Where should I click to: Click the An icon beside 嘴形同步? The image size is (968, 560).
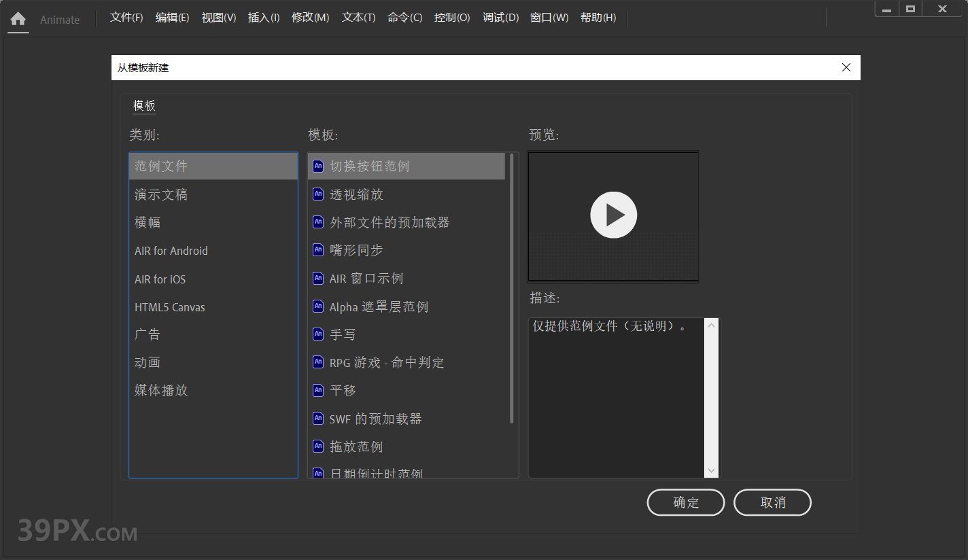click(x=317, y=249)
